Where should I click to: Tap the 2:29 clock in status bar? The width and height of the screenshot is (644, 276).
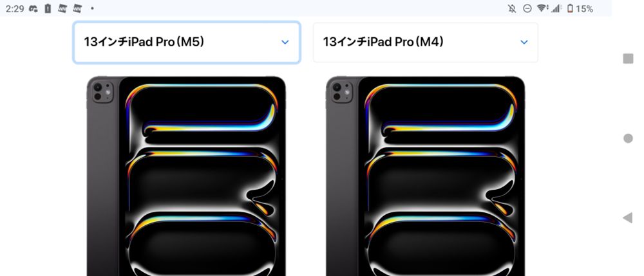coord(15,8)
